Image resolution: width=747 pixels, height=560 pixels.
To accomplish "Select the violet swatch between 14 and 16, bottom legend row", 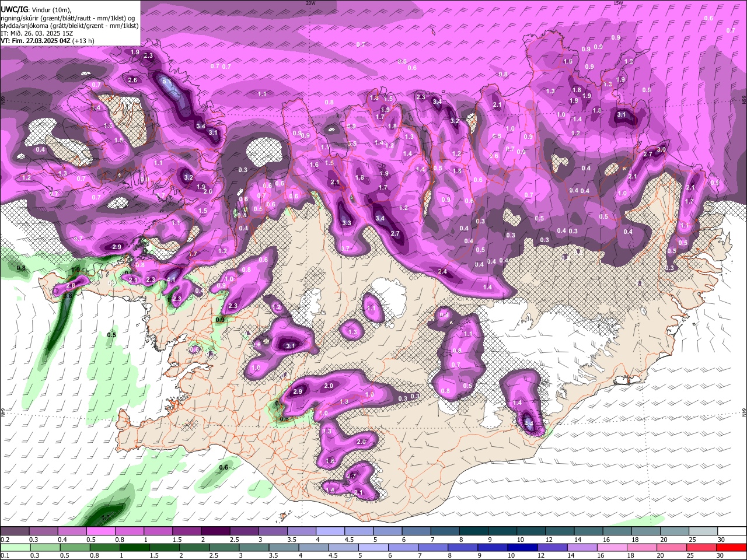I will pyautogui.click(x=583, y=547).
